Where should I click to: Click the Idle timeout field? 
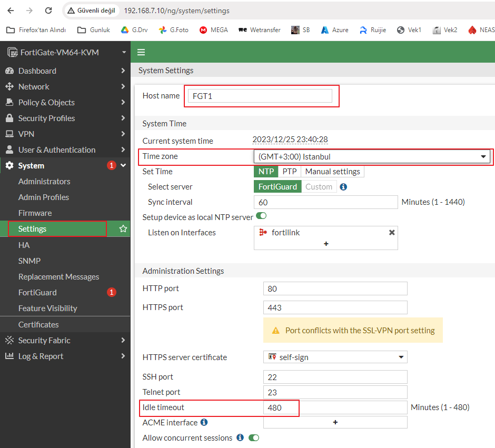[335, 407]
